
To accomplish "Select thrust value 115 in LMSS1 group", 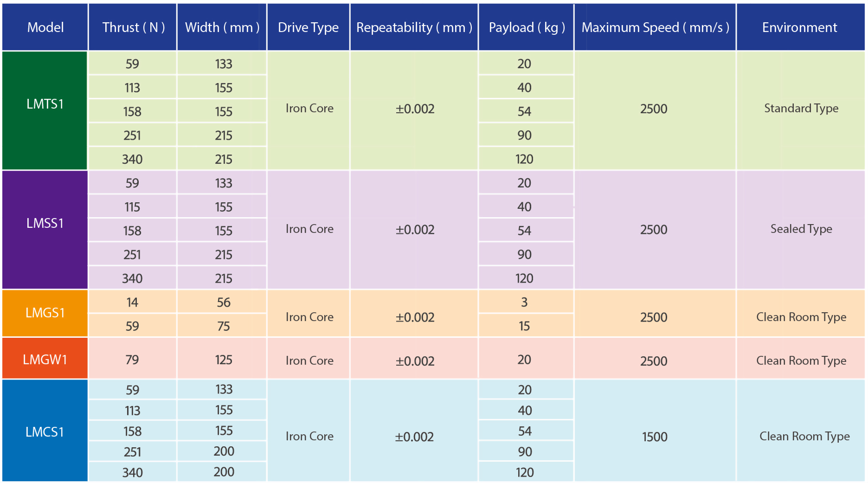I will 132,207.
